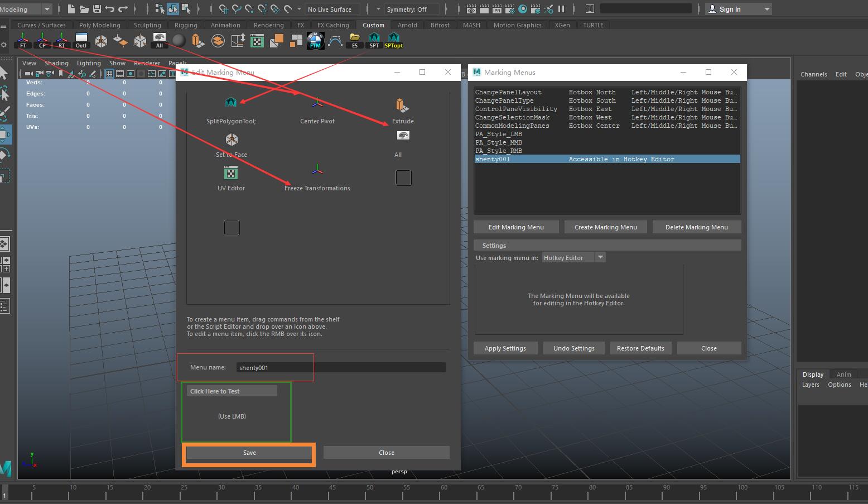Select the Extrude icon on the Custom shelf
This screenshot has height=504, width=868.
[x=198, y=41]
